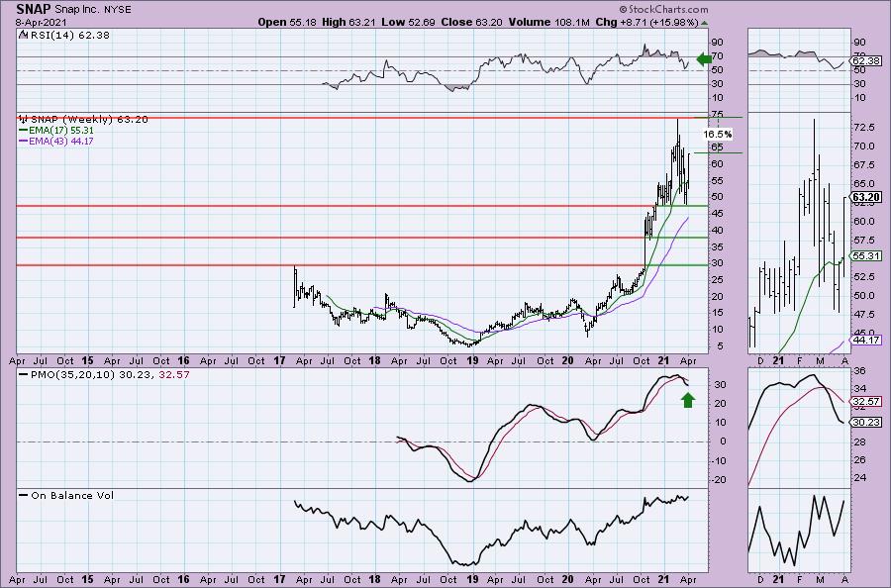
Task: Click the 44.17 EMA tag on right axis
Action: point(866,340)
